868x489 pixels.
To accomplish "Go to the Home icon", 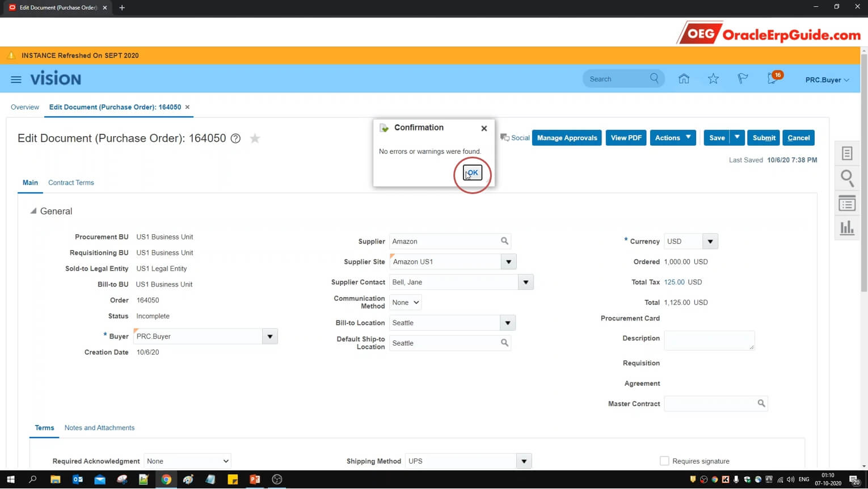I will [684, 79].
